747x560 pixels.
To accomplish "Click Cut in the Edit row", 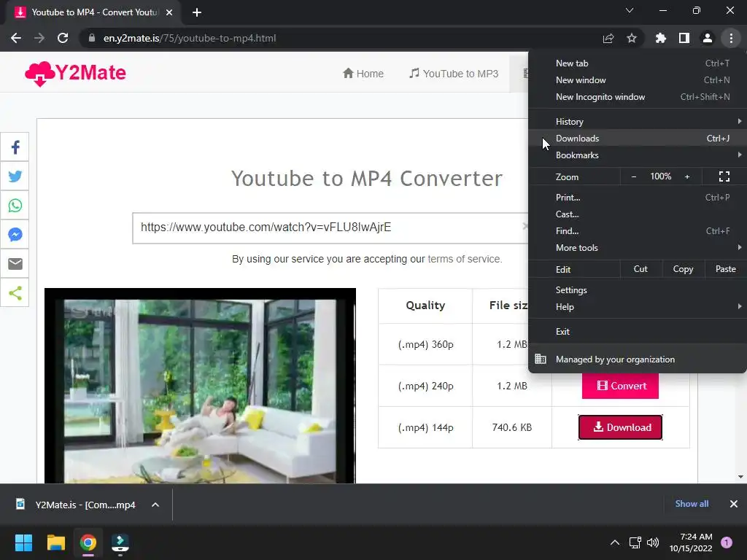I will (640, 269).
